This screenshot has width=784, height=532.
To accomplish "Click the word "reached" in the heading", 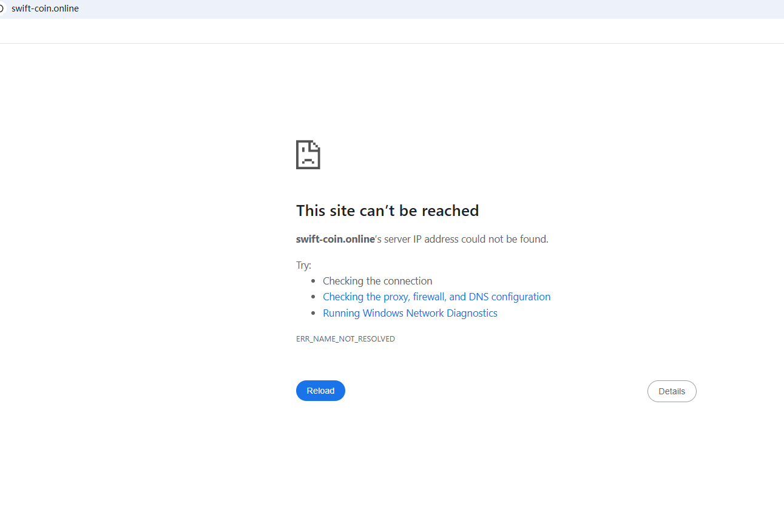I will point(450,210).
